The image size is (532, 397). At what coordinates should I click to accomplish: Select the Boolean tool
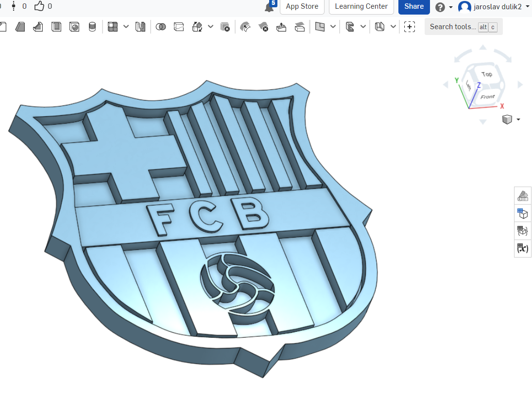pos(161,27)
